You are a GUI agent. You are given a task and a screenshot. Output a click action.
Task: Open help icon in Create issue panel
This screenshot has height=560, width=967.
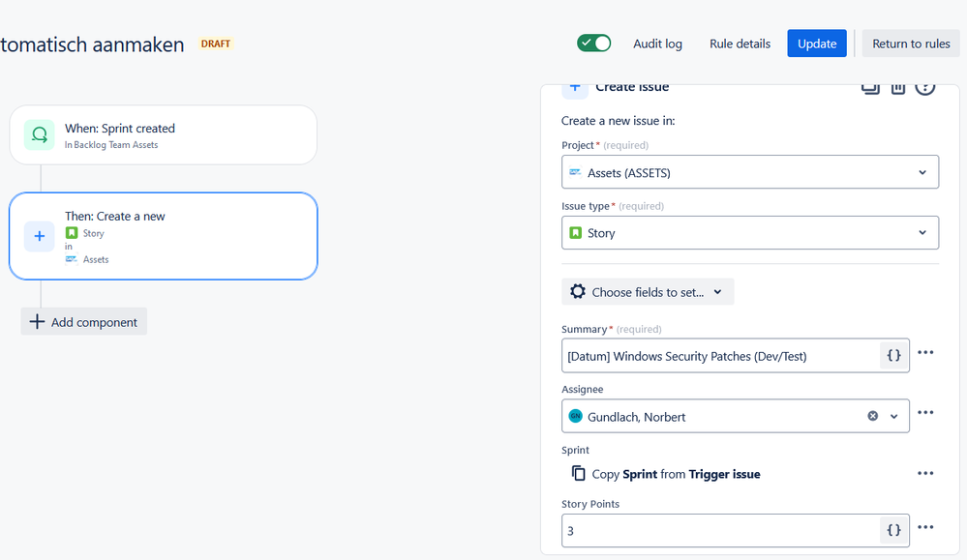click(924, 88)
